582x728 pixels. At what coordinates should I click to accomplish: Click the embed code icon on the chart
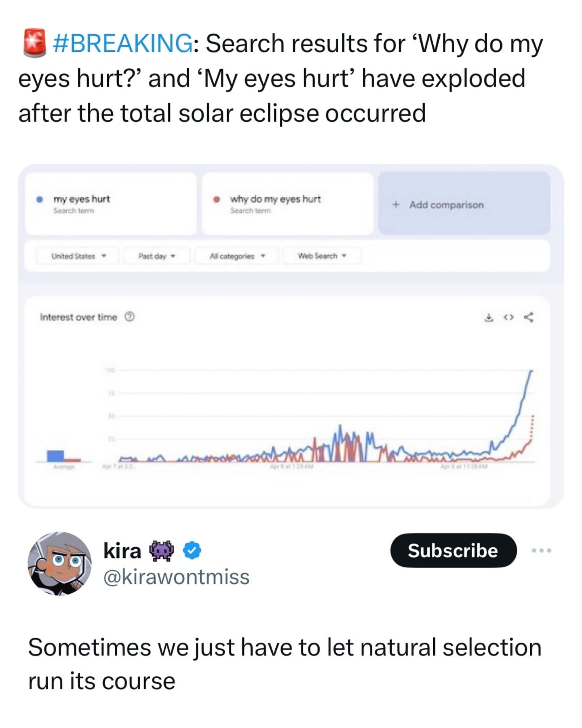pyautogui.click(x=508, y=317)
